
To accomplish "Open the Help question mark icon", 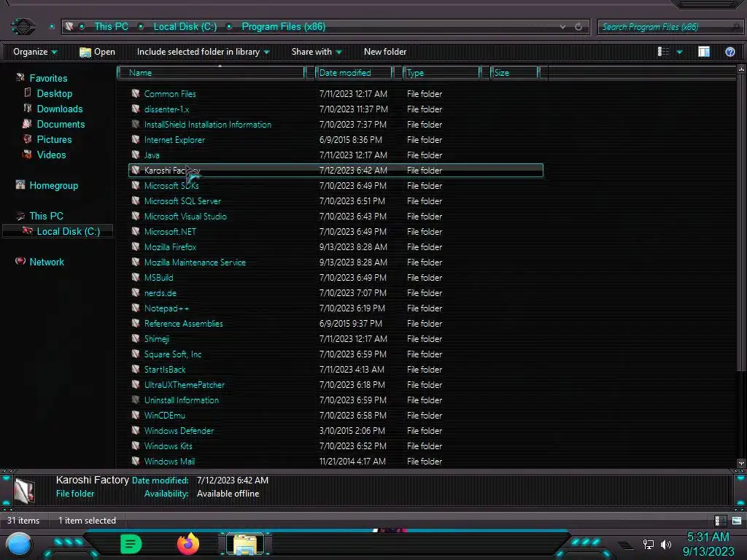I will (x=729, y=52).
